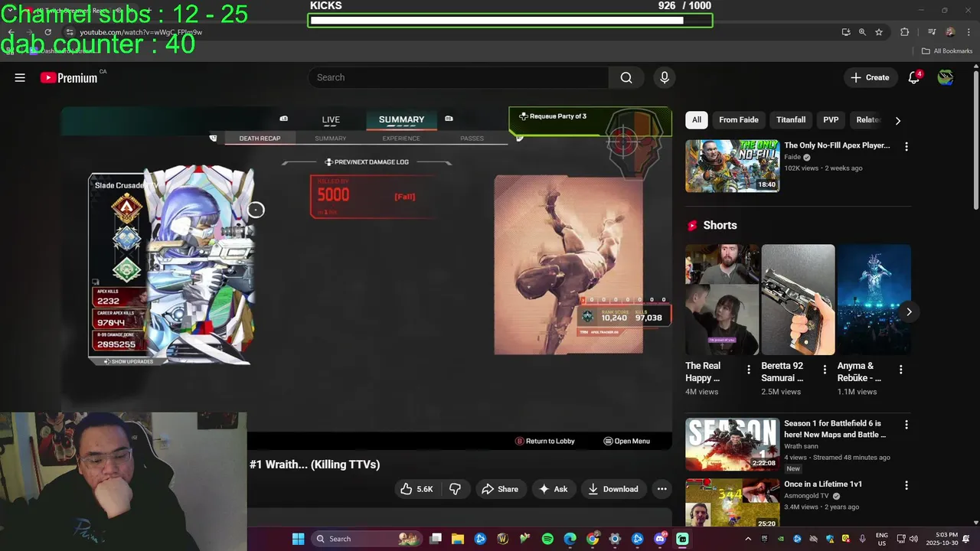The image size is (980, 551).
Task: Show hidden system tray icons
Action: point(748,539)
